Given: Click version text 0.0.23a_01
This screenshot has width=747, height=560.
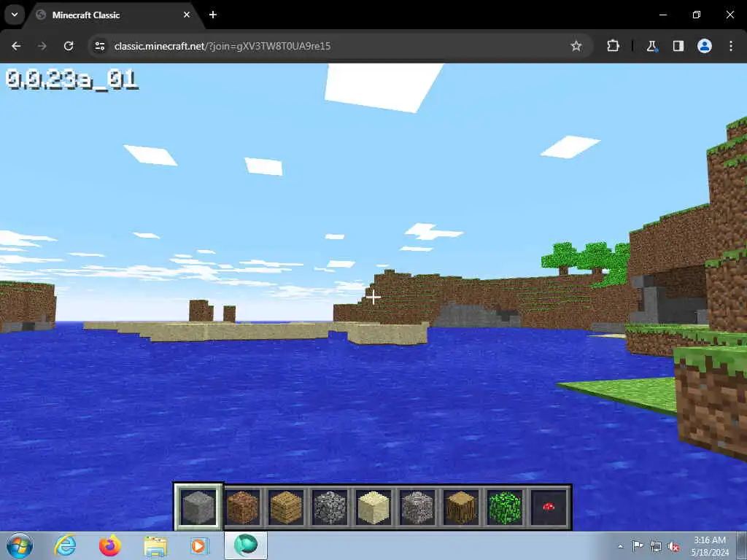Looking at the screenshot, I should 72,79.
